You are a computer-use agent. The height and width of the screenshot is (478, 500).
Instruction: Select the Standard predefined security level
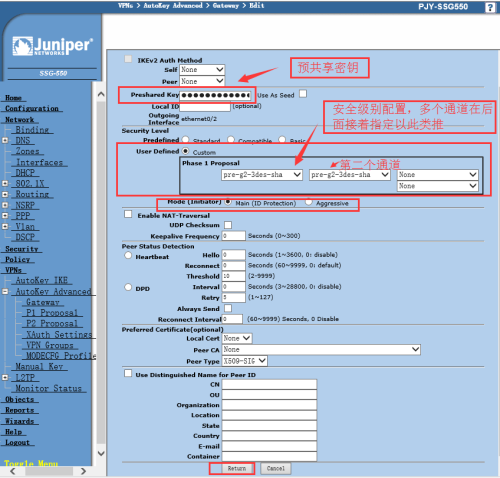tap(185, 140)
